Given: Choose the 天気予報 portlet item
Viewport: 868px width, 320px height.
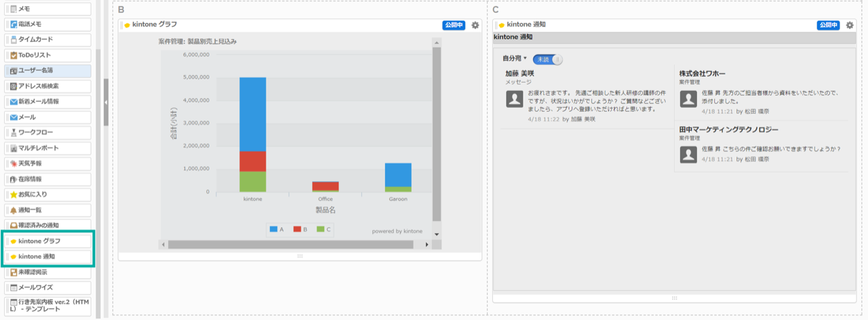Looking at the screenshot, I should tap(47, 163).
